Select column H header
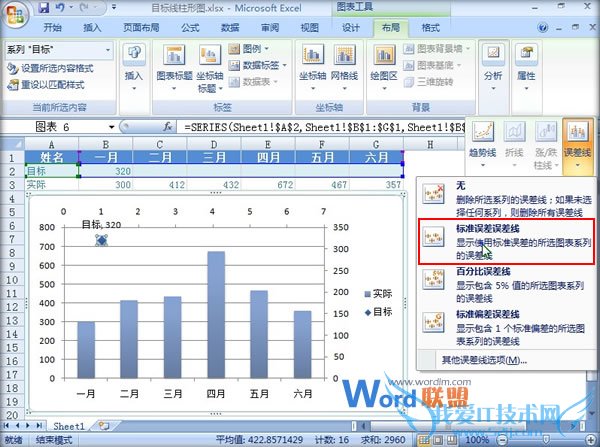 (430, 144)
